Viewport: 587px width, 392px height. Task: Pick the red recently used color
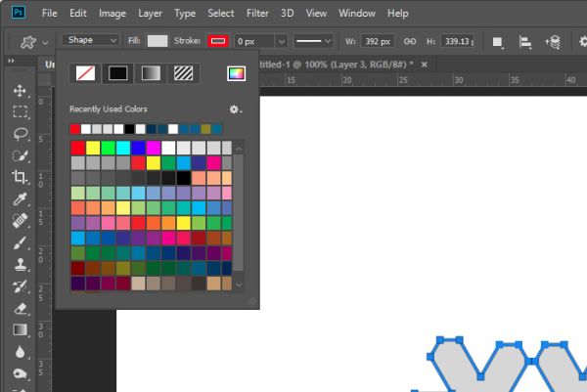click(x=75, y=129)
